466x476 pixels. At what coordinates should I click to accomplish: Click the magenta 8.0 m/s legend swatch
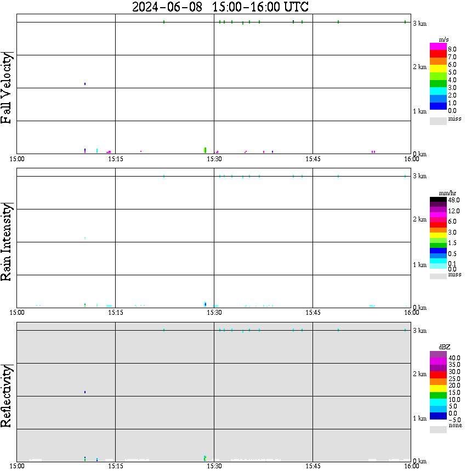pyautogui.click(x=438, y=47)
